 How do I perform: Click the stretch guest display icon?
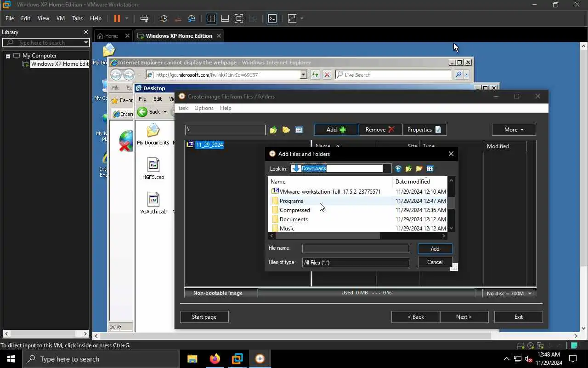pyautogui.click(x=292, y=18)
